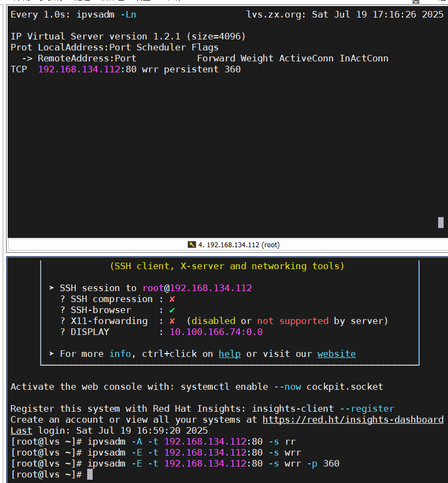Image resolution: width=448 pixels, height=483 pixels.
Task: Click the 'Prot LocalAddress:Port Scheduler Flags' header line
Action: (114, 48)
